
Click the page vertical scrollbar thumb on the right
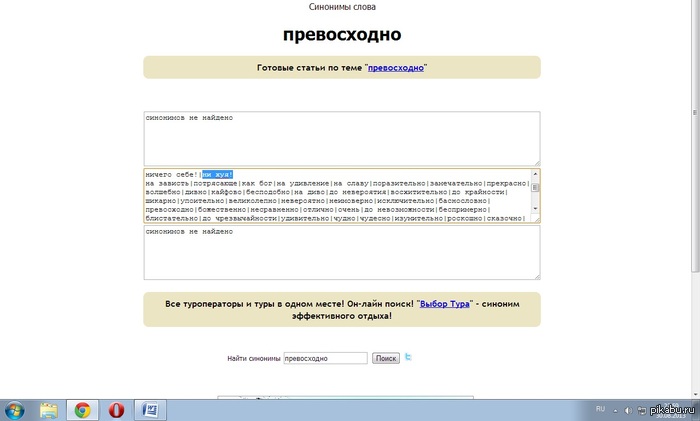pyautogui.click(x=695, y=138)
